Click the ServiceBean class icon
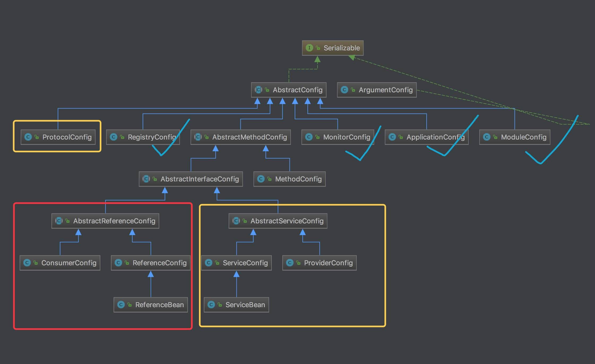This screenshot has height=364, width=595. click(x=211, y=305)
